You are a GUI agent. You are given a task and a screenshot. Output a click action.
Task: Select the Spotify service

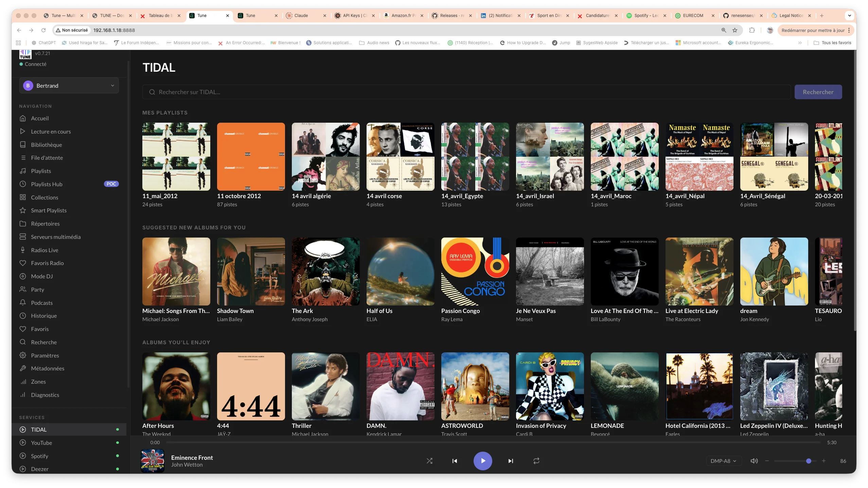point(69,456)
